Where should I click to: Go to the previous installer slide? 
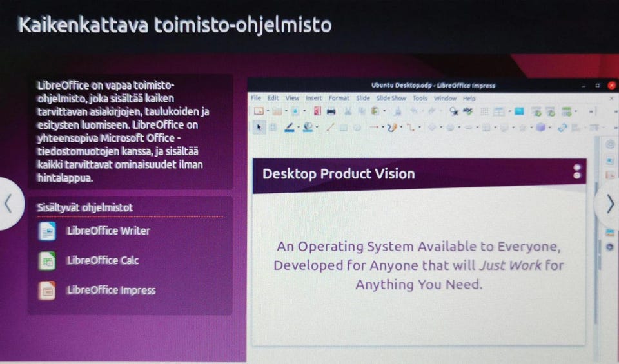click(8, 204)
